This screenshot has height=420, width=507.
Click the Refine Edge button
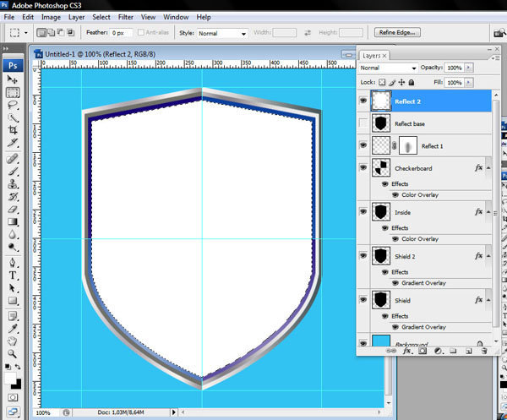(397, 32)
